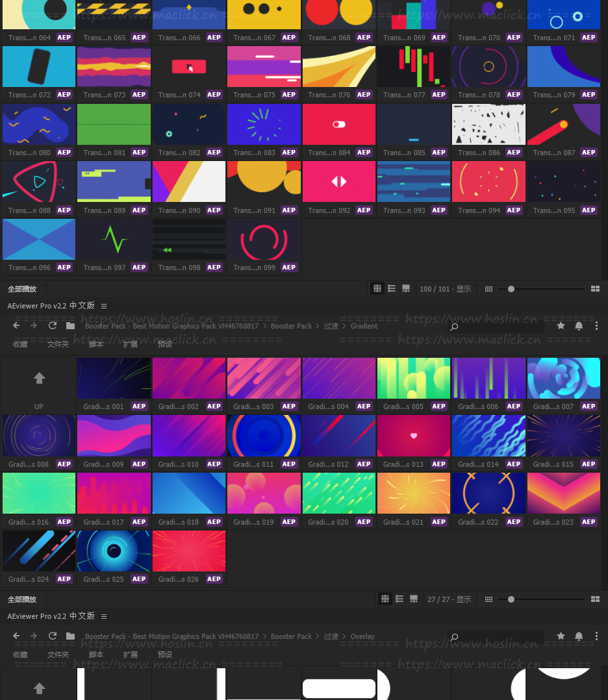Open notifications bell in the Gradient panel
The height and width of the screenshot is (700, 608).
click(579, 326)
